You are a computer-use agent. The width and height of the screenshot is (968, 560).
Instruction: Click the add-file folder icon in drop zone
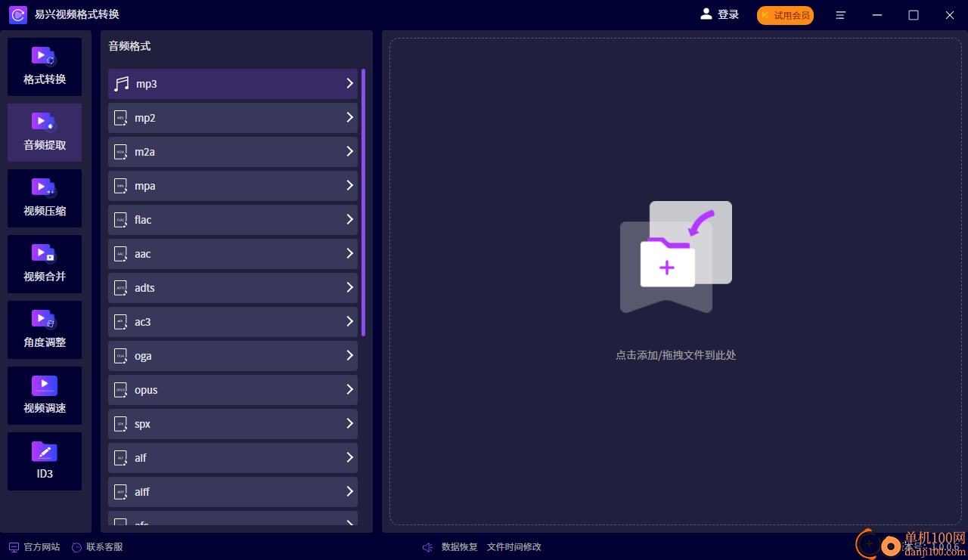coord(675,256)
